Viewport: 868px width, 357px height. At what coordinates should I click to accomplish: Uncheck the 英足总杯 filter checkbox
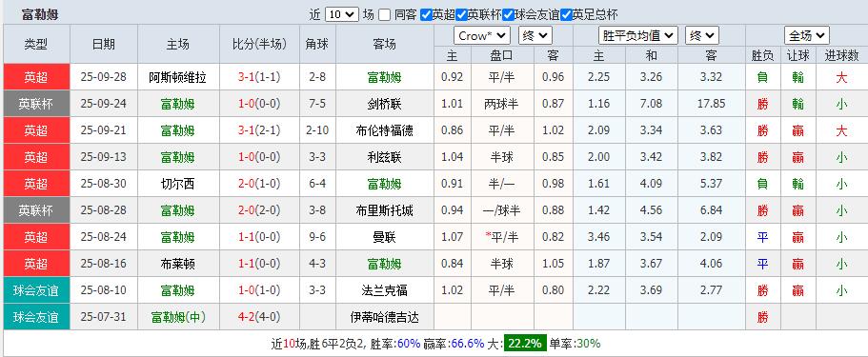click(566, 15)
